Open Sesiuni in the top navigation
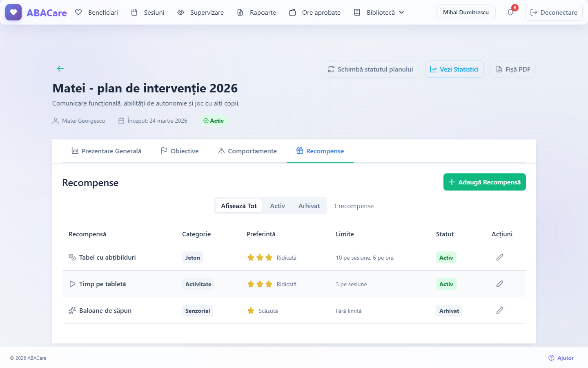This screenshot has height=368, width=588. pos(148,12)
